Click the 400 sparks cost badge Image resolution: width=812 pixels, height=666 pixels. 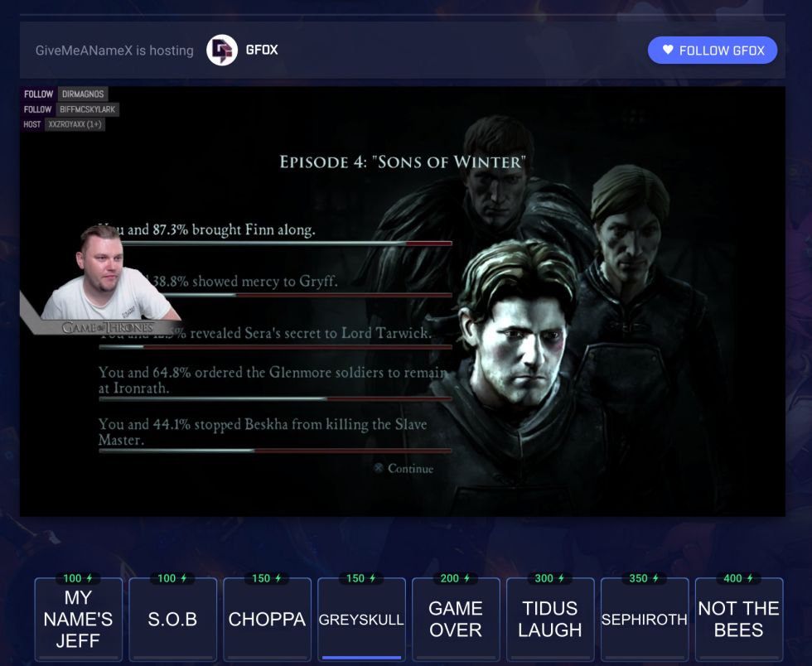point(738,578)
